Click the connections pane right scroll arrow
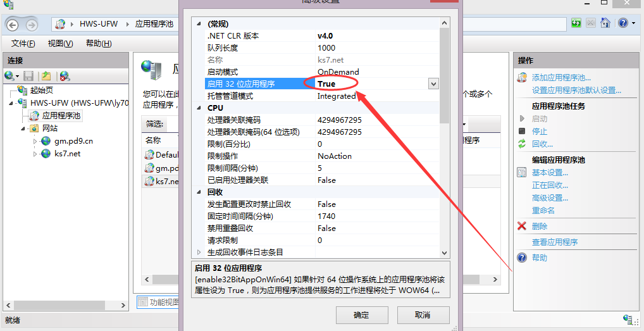The width and height of the screenshot is (644, 331). (123, 305)
